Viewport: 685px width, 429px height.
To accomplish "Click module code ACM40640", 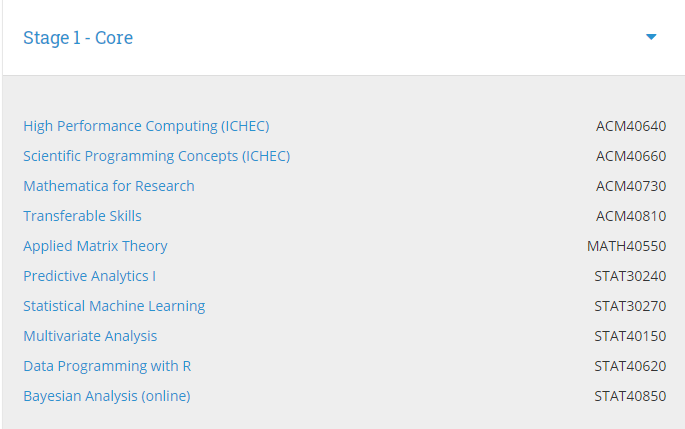I will pos(630,126).
